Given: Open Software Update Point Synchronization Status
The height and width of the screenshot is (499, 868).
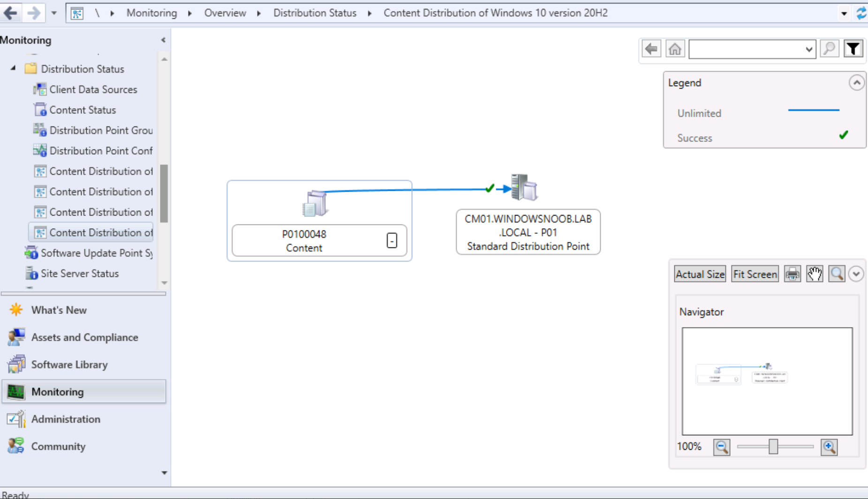Looking at the screenshot, I should [x=97, y=253].
